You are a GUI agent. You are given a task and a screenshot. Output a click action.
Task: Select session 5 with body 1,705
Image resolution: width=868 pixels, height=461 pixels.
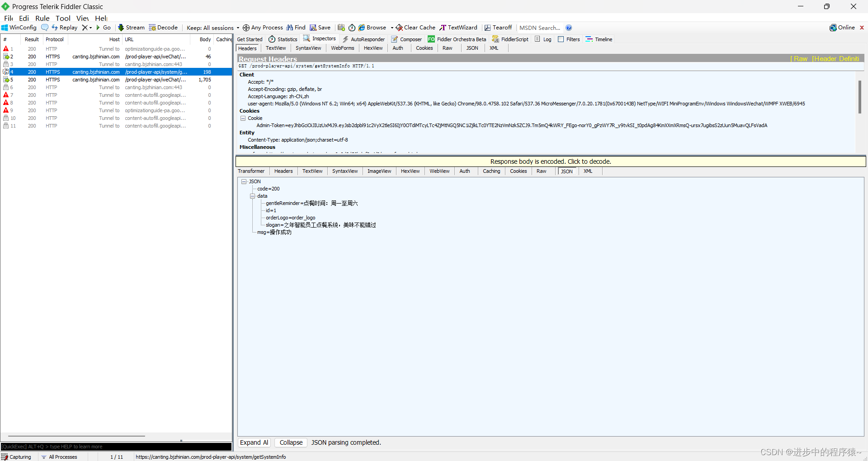(x=116, y=80)
